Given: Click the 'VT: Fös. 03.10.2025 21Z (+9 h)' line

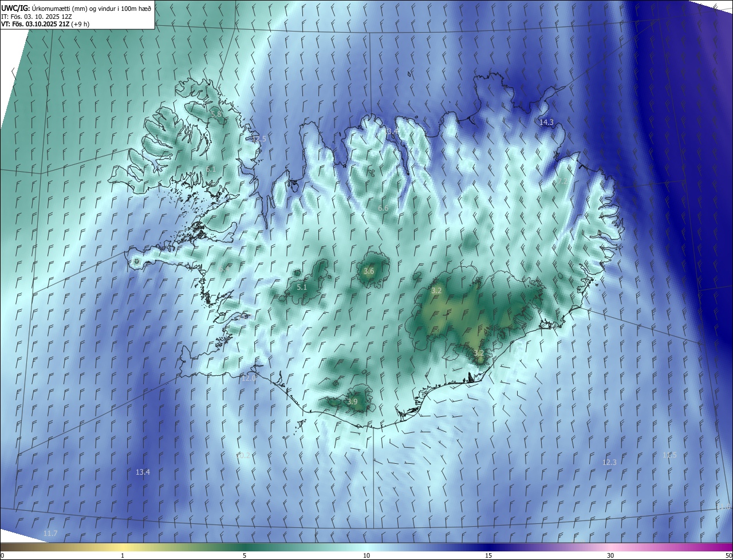Looking at the screenshot, I should [x=45, y=24].
